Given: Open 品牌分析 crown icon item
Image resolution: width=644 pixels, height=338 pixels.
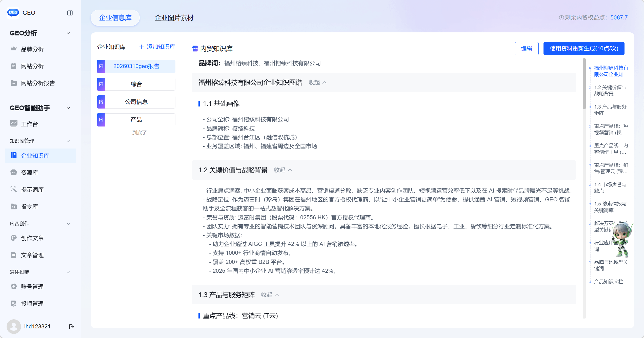Looking at the screenshot, I should click(14, 49).
